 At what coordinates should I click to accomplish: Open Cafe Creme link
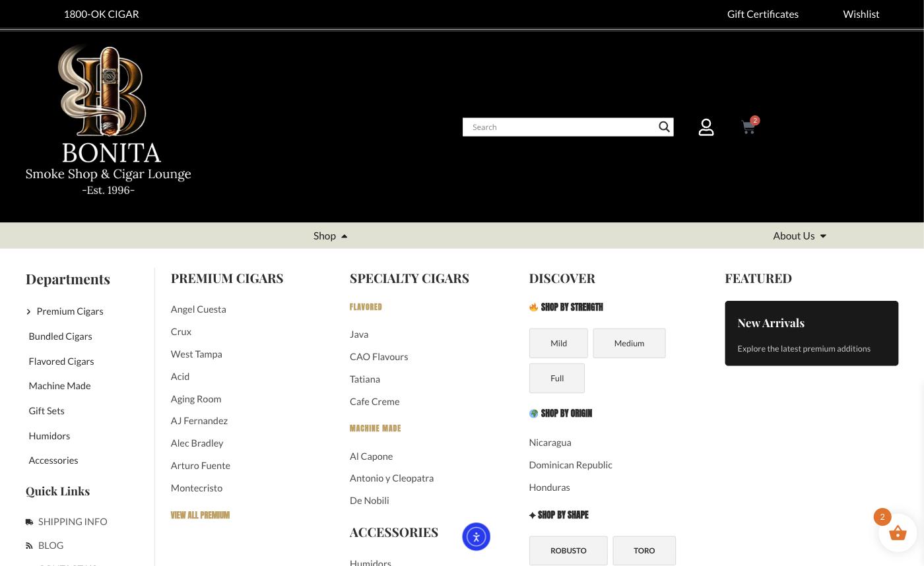pyautogui.click(x=374, y=402)
